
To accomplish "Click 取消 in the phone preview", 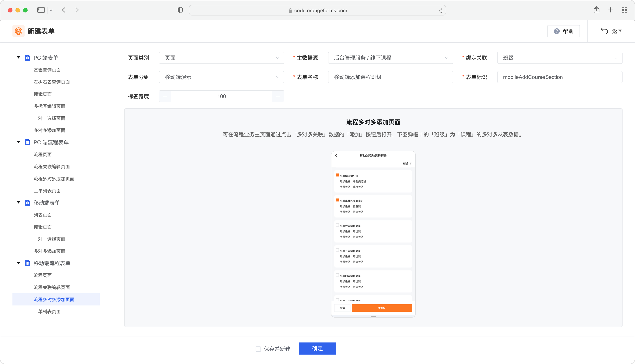I will click(x=342, y=308).
